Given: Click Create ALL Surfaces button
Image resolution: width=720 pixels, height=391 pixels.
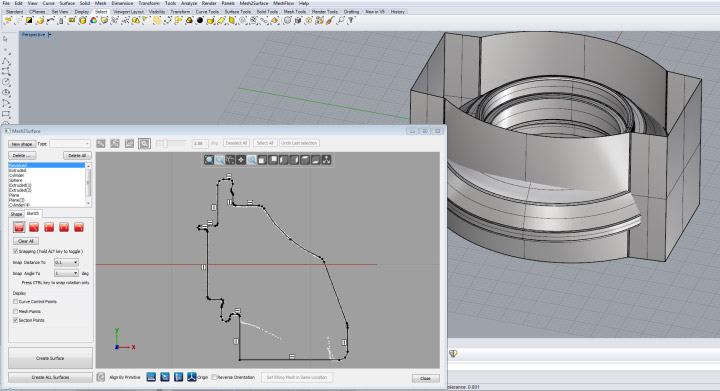Looking at the screenshot, I should 50,377.
